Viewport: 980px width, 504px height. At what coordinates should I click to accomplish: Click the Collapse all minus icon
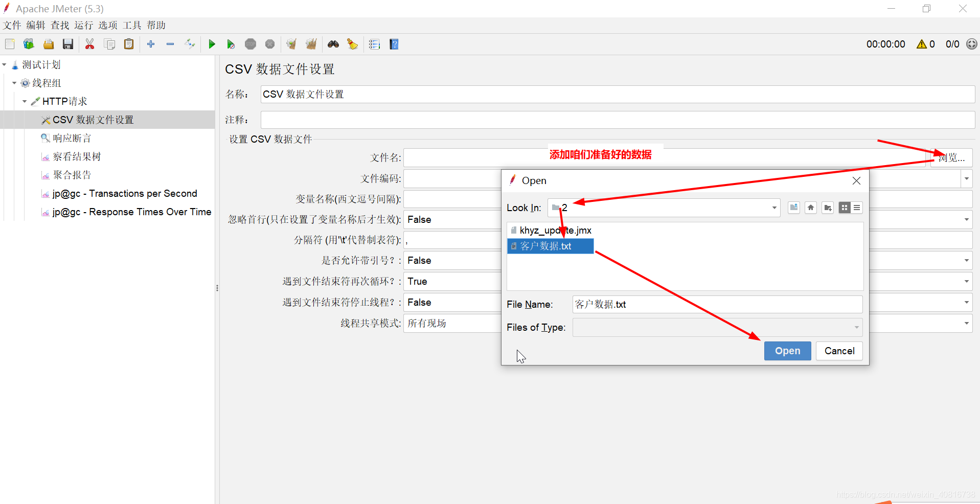click(x=170, y=44)
